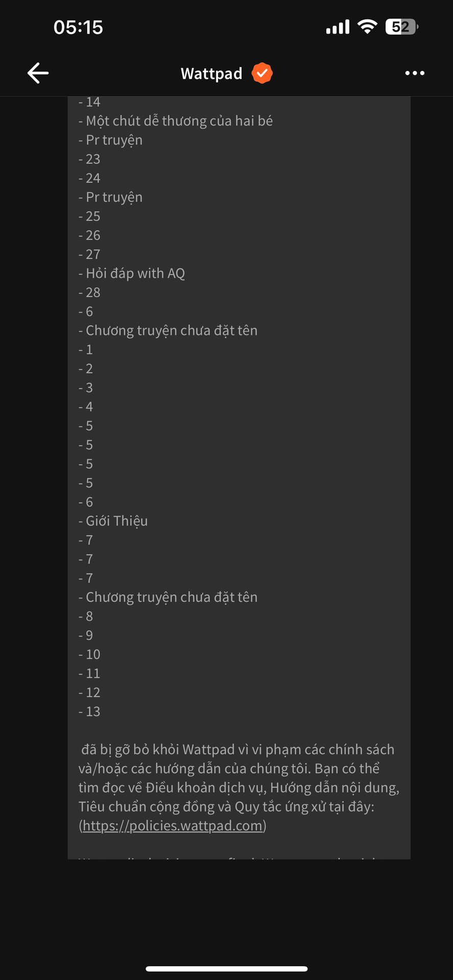Tap the orange verified badge beside Wattpad
Image resolution: width=453 pixels, height=980 pixels.
pyautogui.click(x=262, y=73)
